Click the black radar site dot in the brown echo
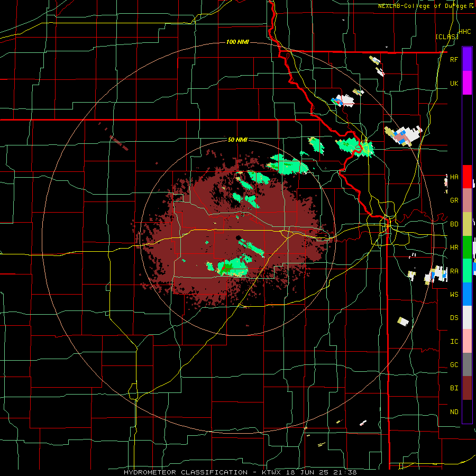This screenshot has height=476, width=476. [x=239, y=237]
